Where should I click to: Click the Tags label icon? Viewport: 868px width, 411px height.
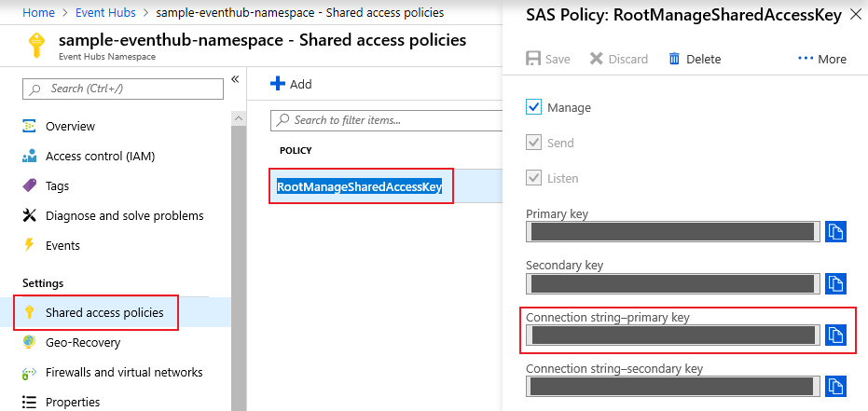29,185
